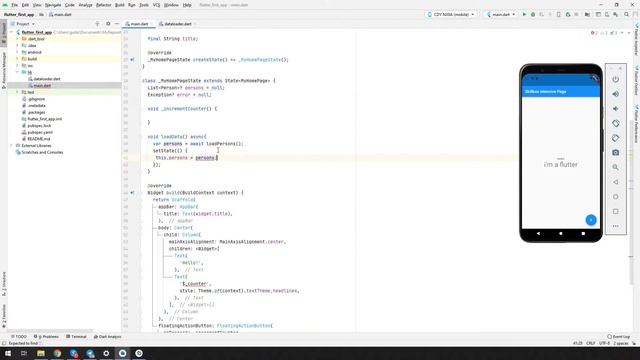The image size is (640, 360).
Task: Click the CRLF line separator status entry
Action: click(x=591, y=343)
